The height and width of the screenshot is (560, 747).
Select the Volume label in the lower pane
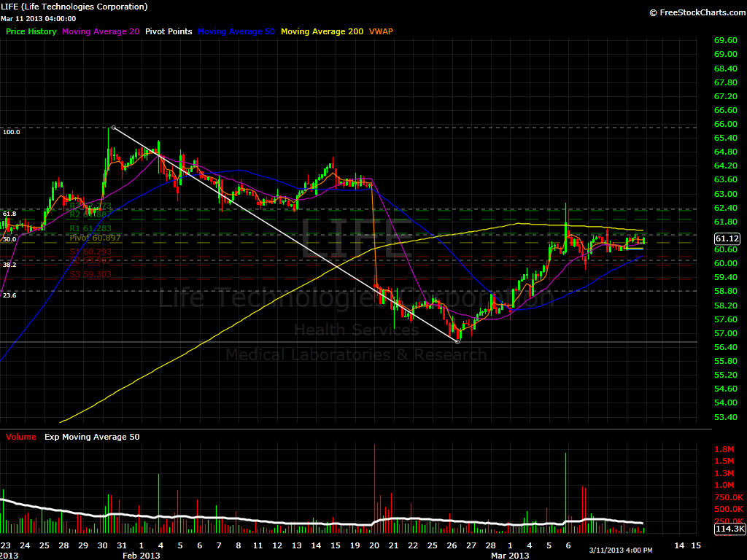pyautogui.click(x=21, y=437)
